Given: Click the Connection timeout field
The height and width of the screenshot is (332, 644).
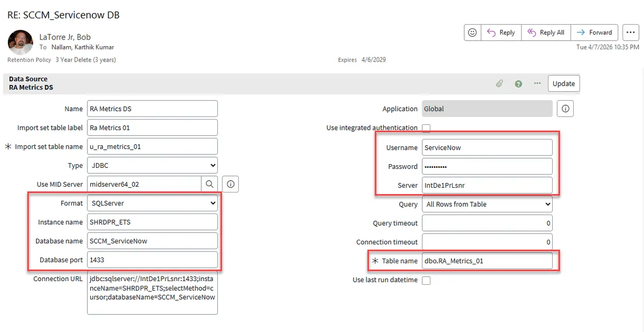Looking at the screenshot, I should (x=487, y=242).
